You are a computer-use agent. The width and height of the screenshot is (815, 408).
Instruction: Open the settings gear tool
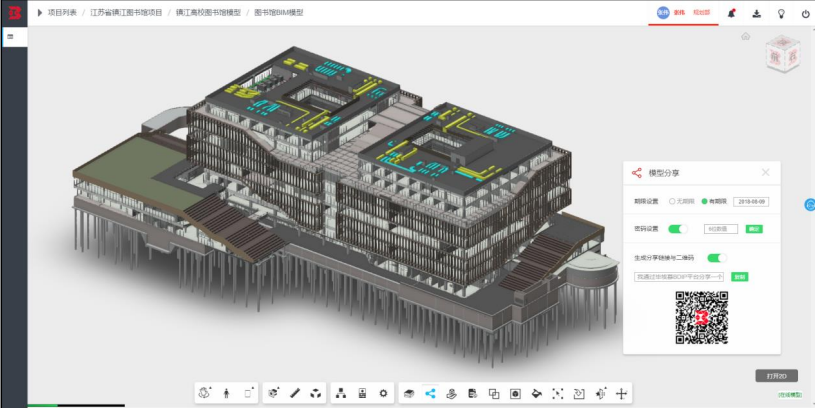tap(384, 393)
